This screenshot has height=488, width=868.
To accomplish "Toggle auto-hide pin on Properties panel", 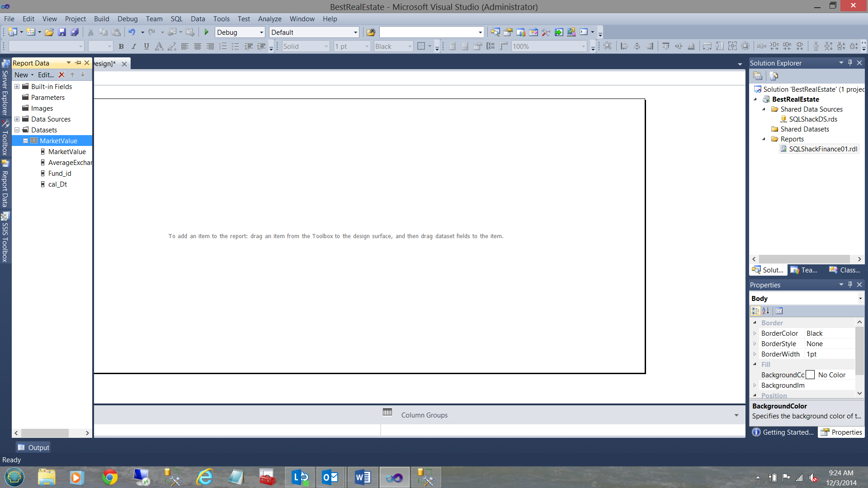I will 850,285.
